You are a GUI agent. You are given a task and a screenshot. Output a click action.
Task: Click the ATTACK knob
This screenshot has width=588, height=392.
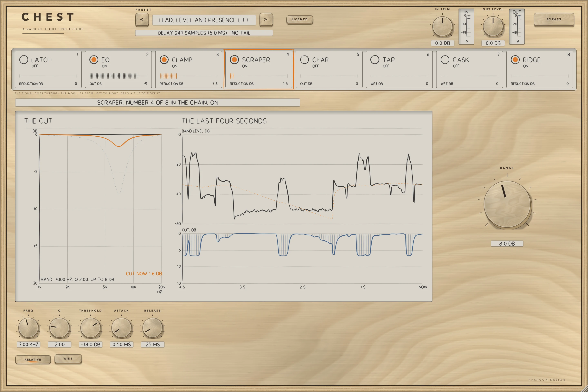121,328
